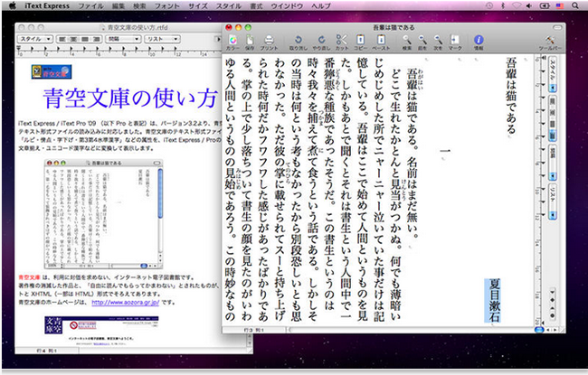This screenshot has height=375, width=588.
Task: Click the 保存 save document icon
Action: (x=250, y=42)
